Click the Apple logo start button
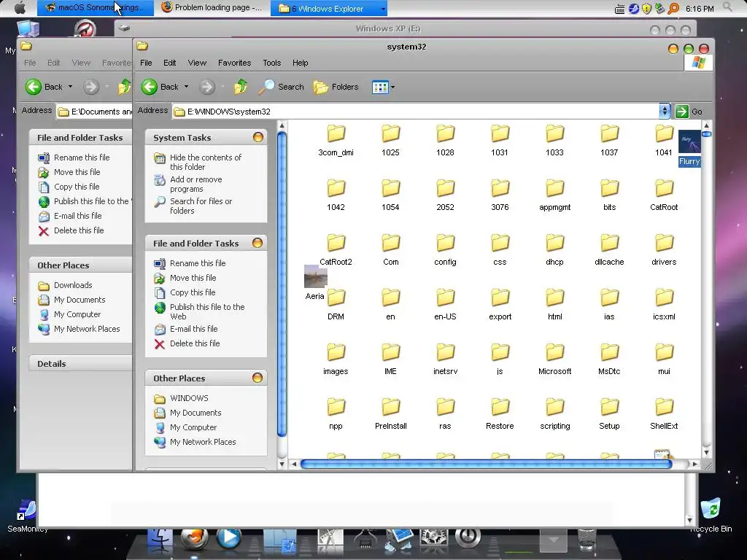 tap(20, 7)
